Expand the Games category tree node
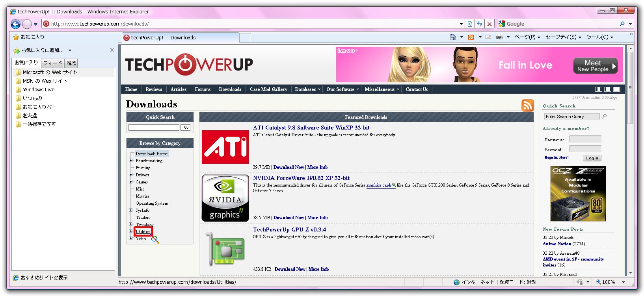This screenshot has height=296, width=644. click(x=130, y=182)
